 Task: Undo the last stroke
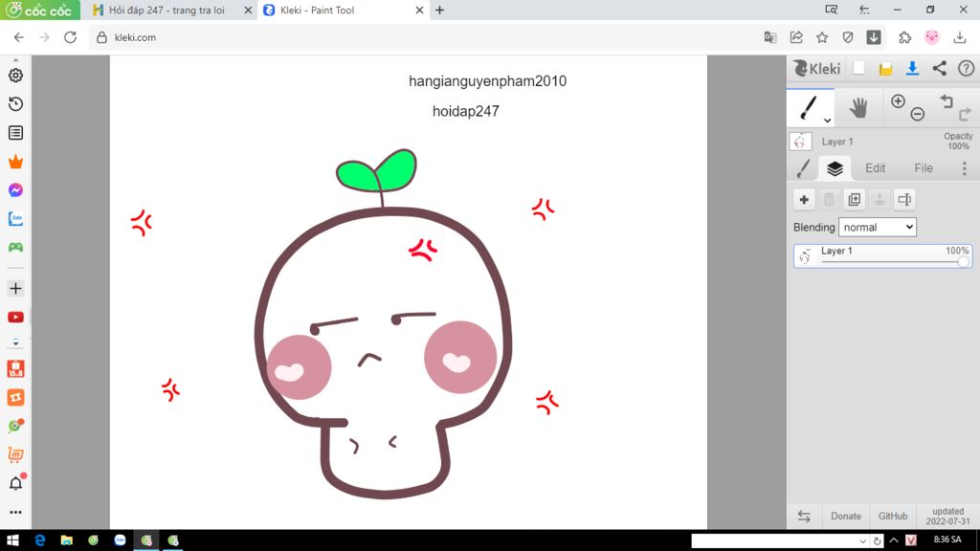(947, 101)
